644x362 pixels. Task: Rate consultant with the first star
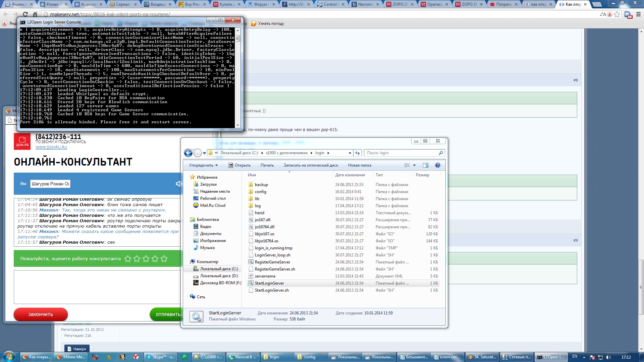(x=128, y=259)
